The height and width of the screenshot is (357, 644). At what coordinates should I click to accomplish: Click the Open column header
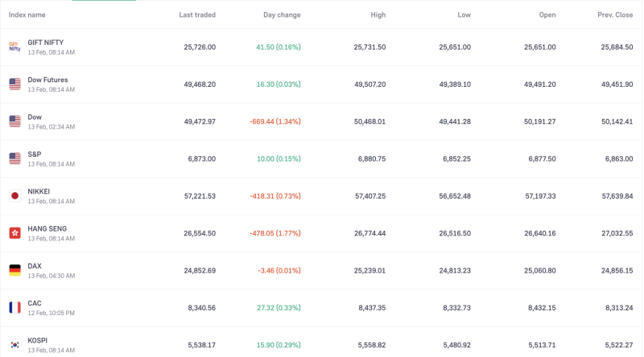tap(547, 14)
